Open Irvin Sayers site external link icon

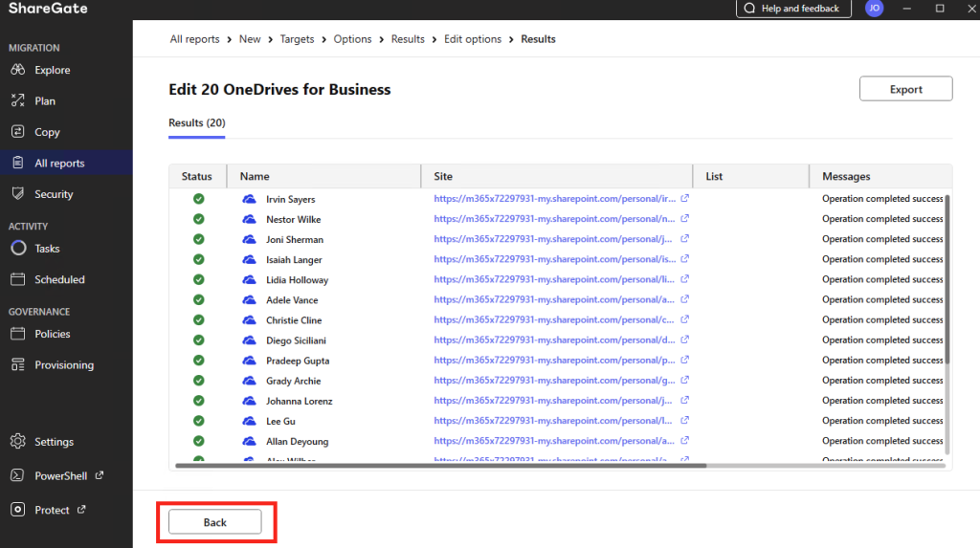click(x=685, y=198)
